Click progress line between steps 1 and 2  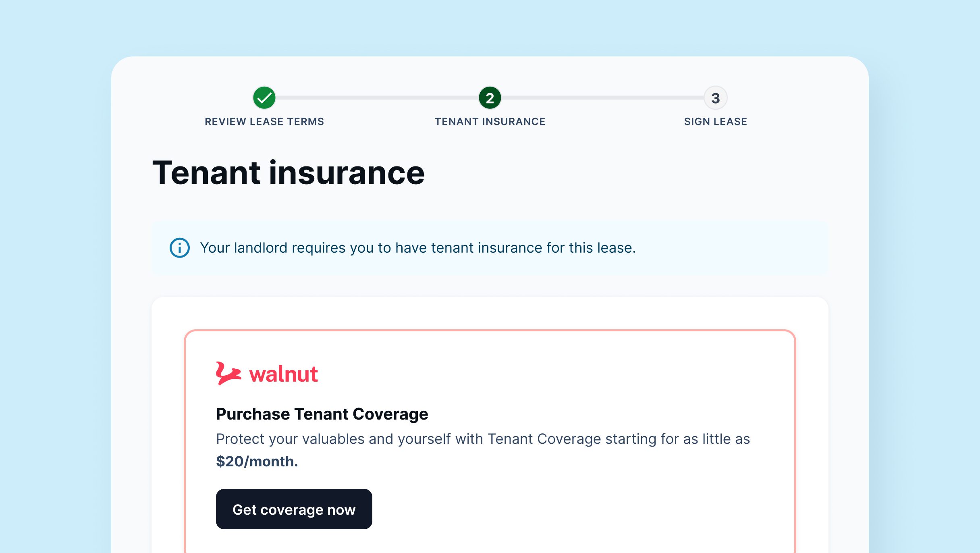pos(377,98)
